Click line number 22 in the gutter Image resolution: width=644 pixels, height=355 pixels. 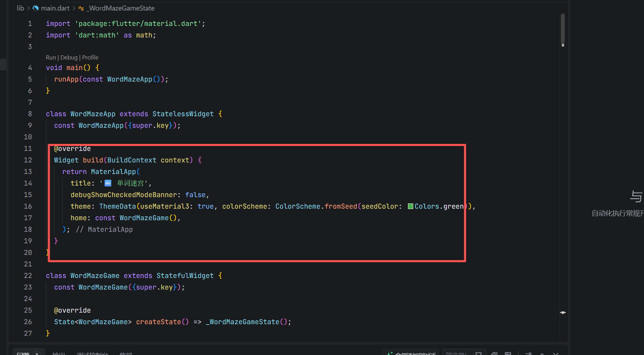pos(28,276)
